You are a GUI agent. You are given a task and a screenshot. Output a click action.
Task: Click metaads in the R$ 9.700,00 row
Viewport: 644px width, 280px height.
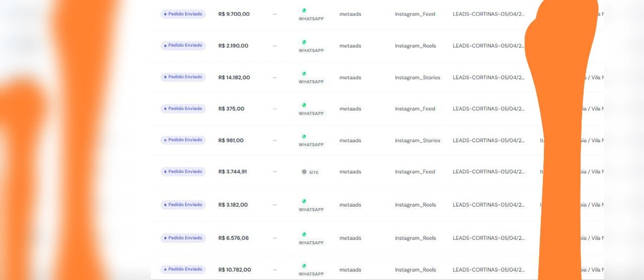[350, 14]
